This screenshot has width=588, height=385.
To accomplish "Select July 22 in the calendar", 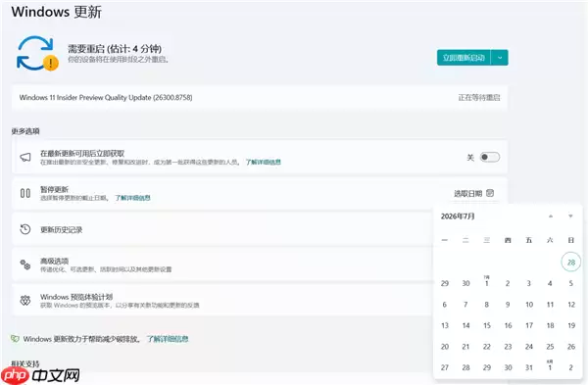I will tap(487, 347).
